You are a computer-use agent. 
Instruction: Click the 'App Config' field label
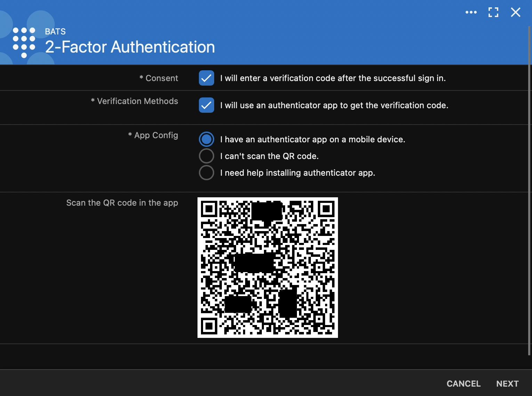pos(156,135)
